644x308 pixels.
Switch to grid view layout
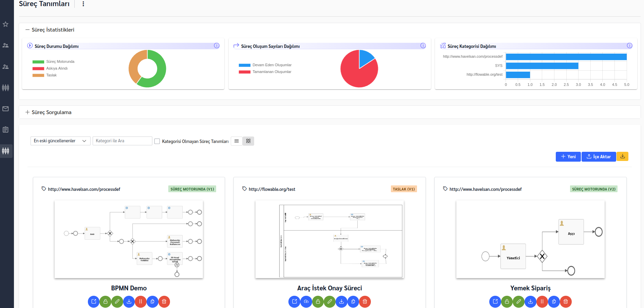[x=248, y=141]
